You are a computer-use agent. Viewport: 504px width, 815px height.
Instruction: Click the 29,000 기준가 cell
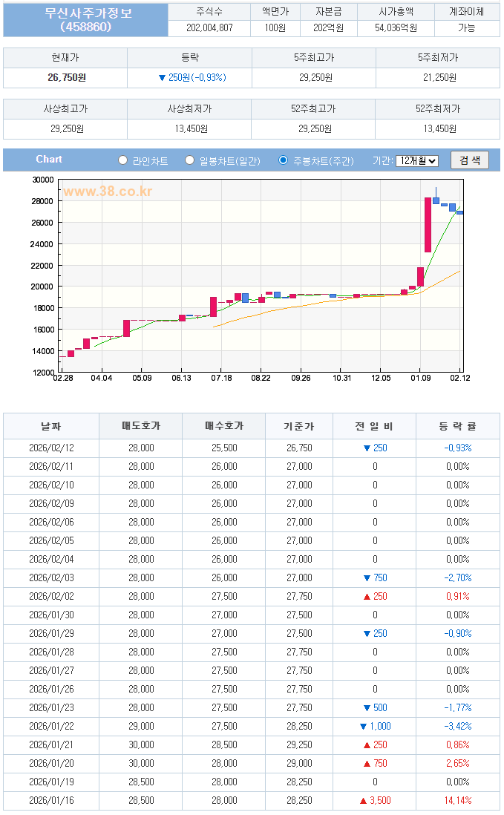299,764
